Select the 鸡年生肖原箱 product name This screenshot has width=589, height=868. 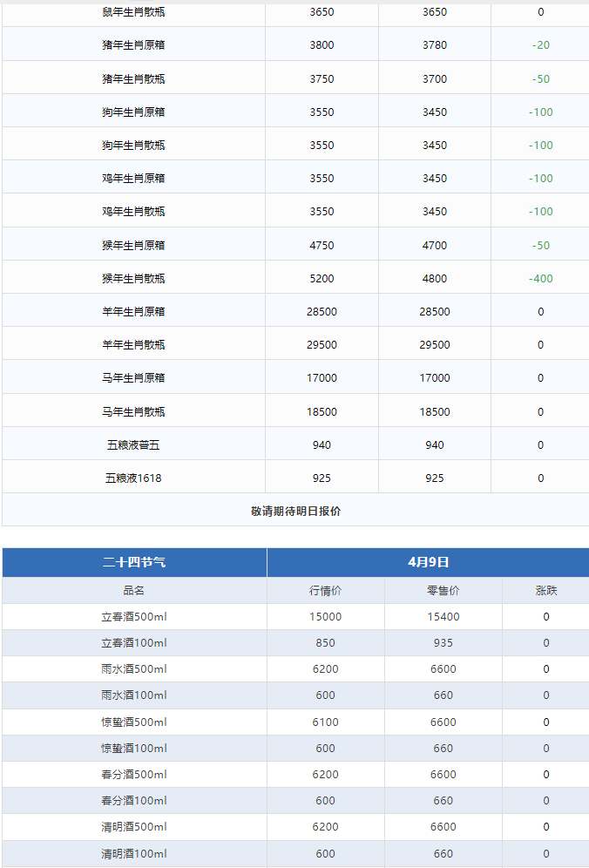133,179
